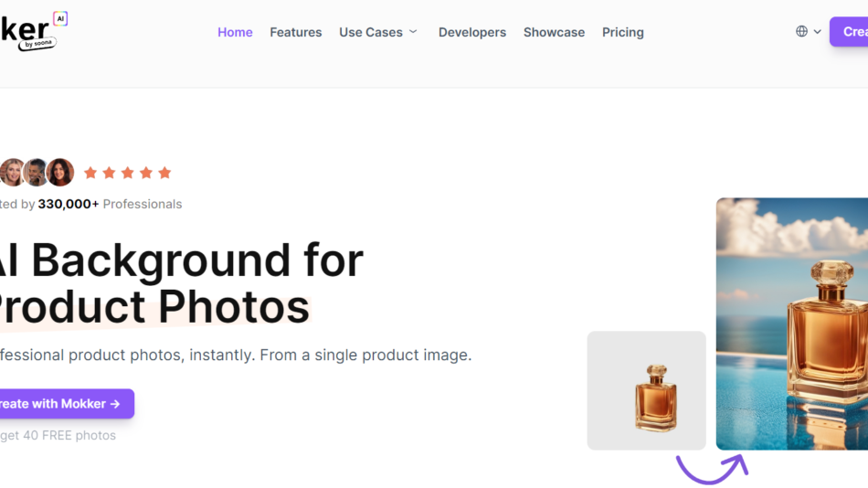Click the AI badge on the logo
The width and height of the screenshot is (868, 488).
pyautogui.click(x=59, y=18)
